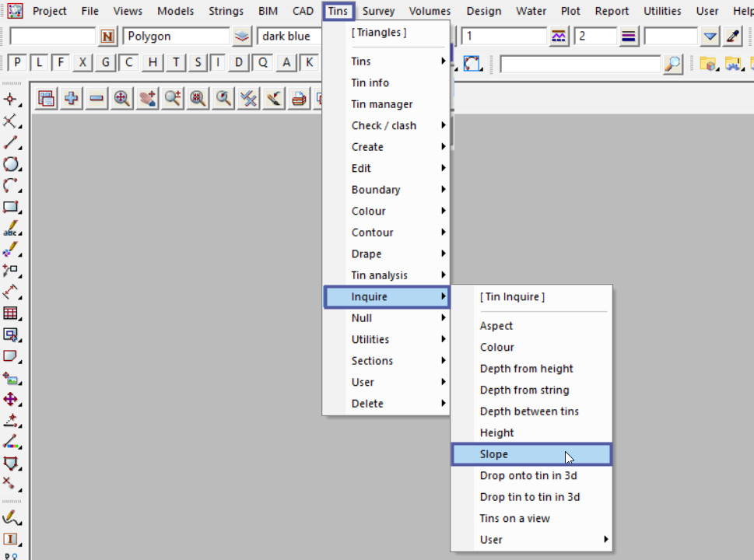Click the layers model icon beside Polygon
The image size is (754, 560).
pyautogui.click(x=243, y=37)
